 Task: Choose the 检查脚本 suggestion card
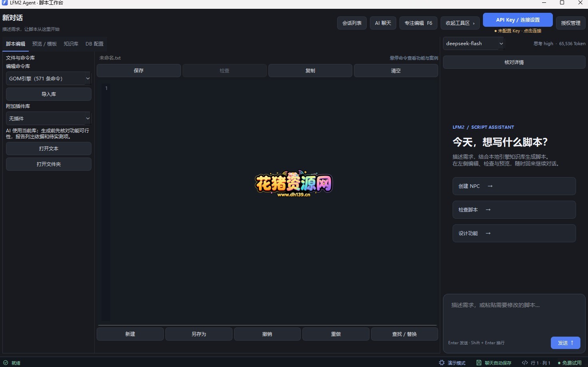tap(514, 210)
